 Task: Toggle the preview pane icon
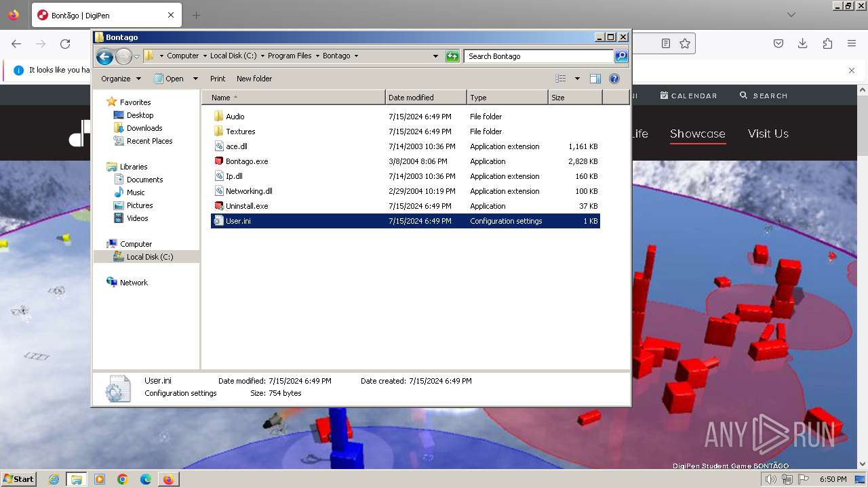coord(595,79)
